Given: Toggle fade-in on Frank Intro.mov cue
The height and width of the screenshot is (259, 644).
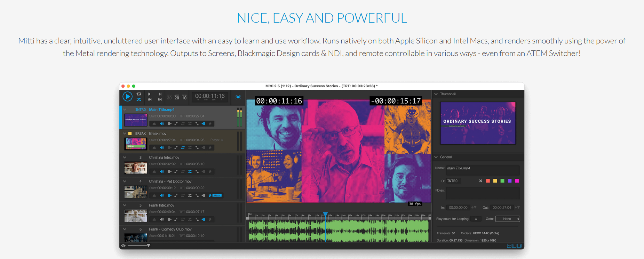Looking at the screenshot, I should (176, 220).
